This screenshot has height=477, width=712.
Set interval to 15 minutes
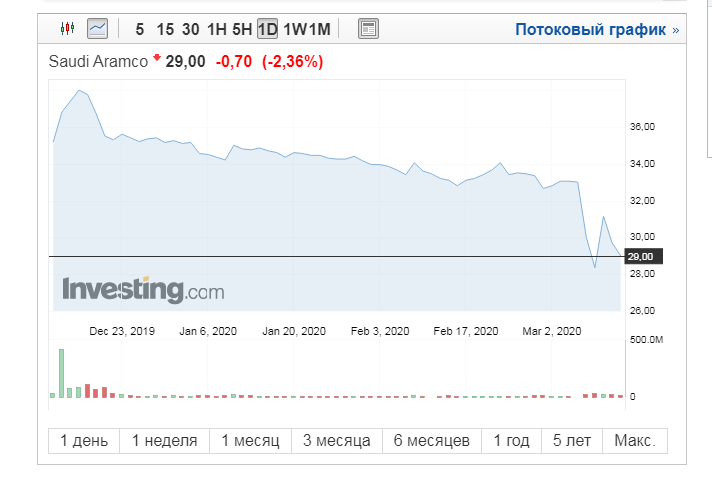165,30
